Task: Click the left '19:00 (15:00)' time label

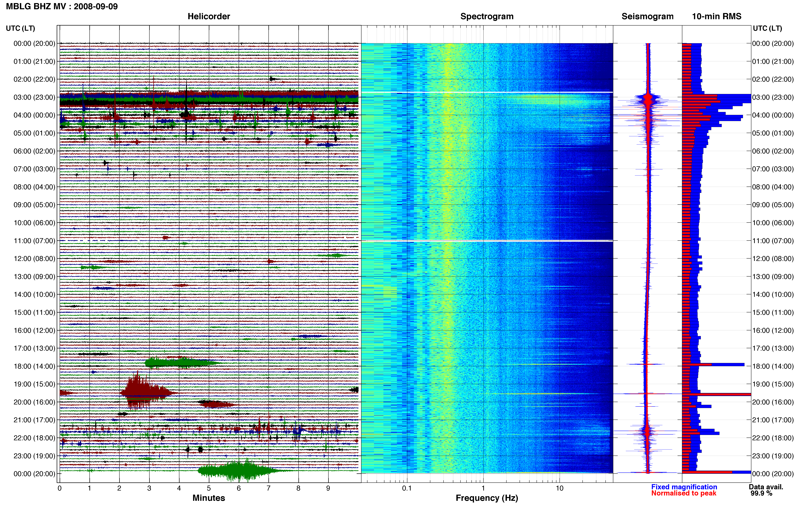Action: tap(34, 384)
